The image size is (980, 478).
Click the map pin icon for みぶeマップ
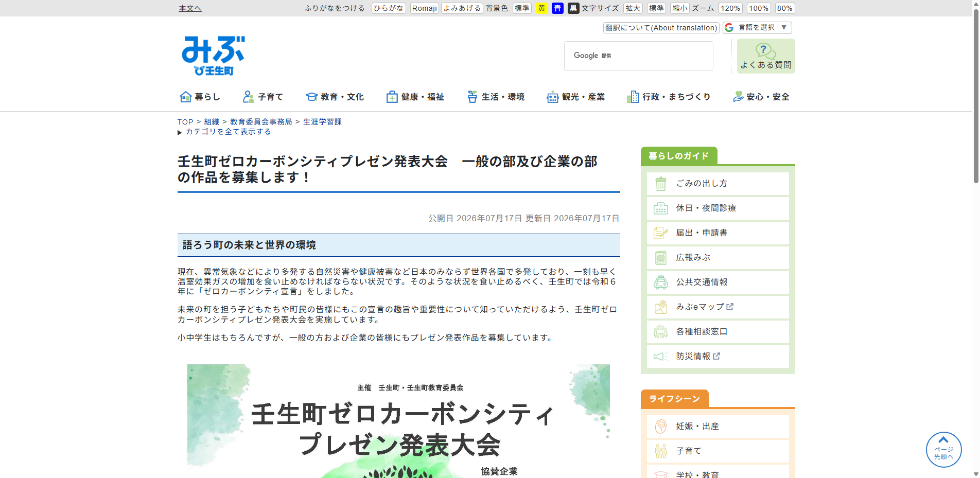[x=661, y=307]
